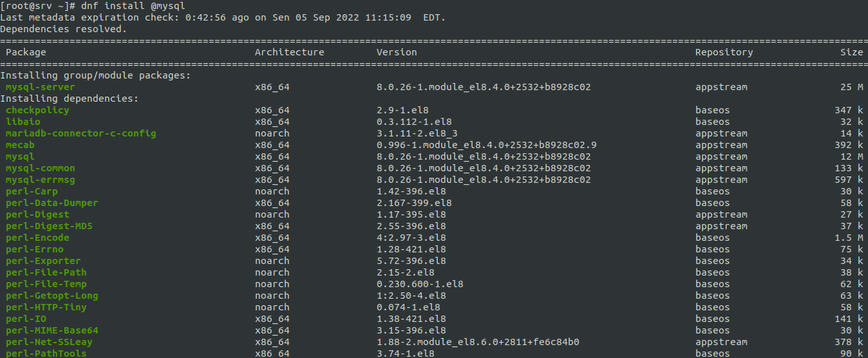Click the mysql-errmsg package name

(40, 180)
